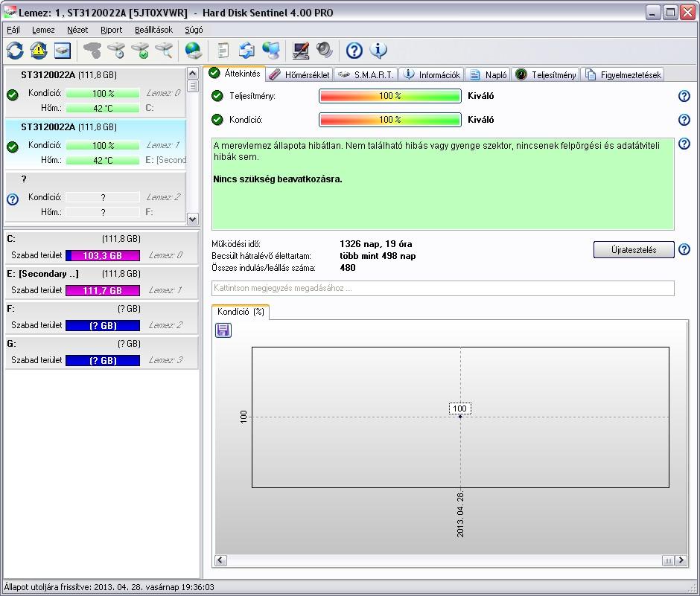Click disk list scroll down arrow
The height and width of the screenshot is (596, 700).
coord(192,219)
